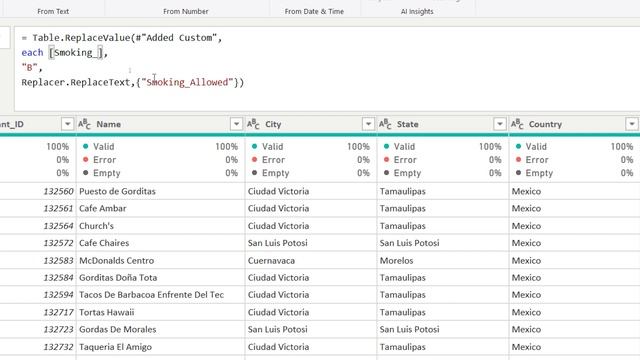Open the From Date & Time ribbon group

point(314,11)
